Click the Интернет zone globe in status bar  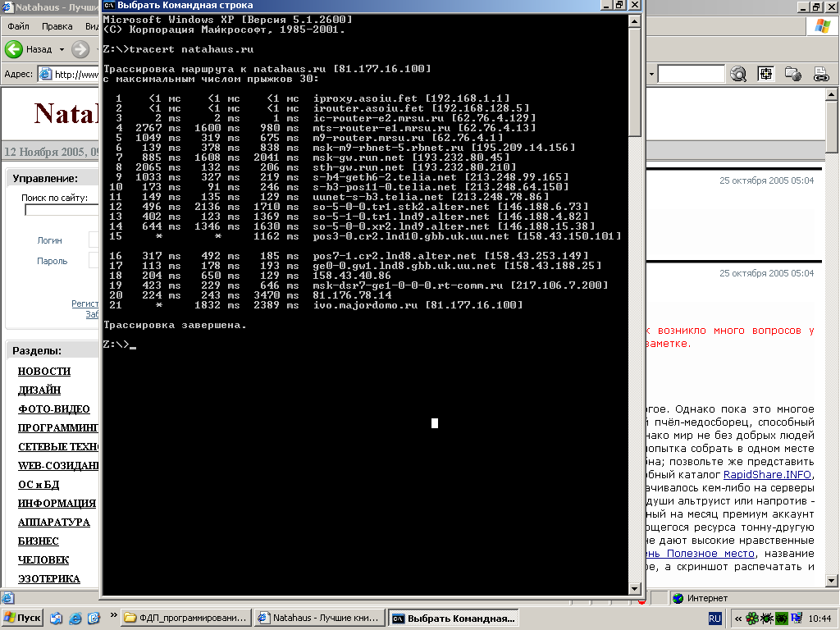[678, 598]
